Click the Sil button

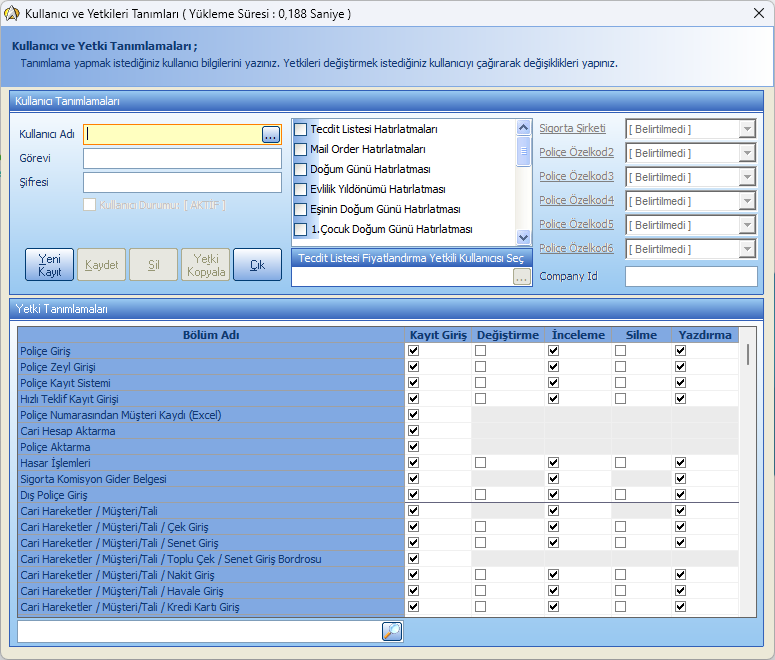pos(154,265)
